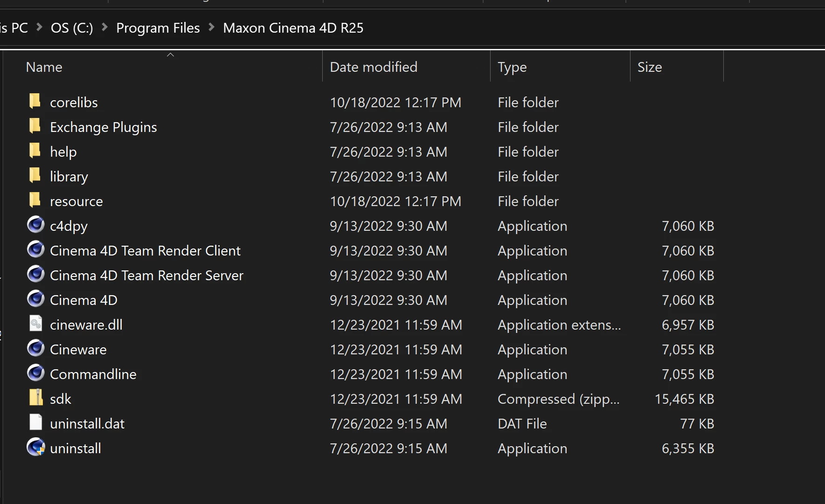Viewport: 825px width, 504px height.
Task: Click the library folder icon
Action: click(35, 175)
